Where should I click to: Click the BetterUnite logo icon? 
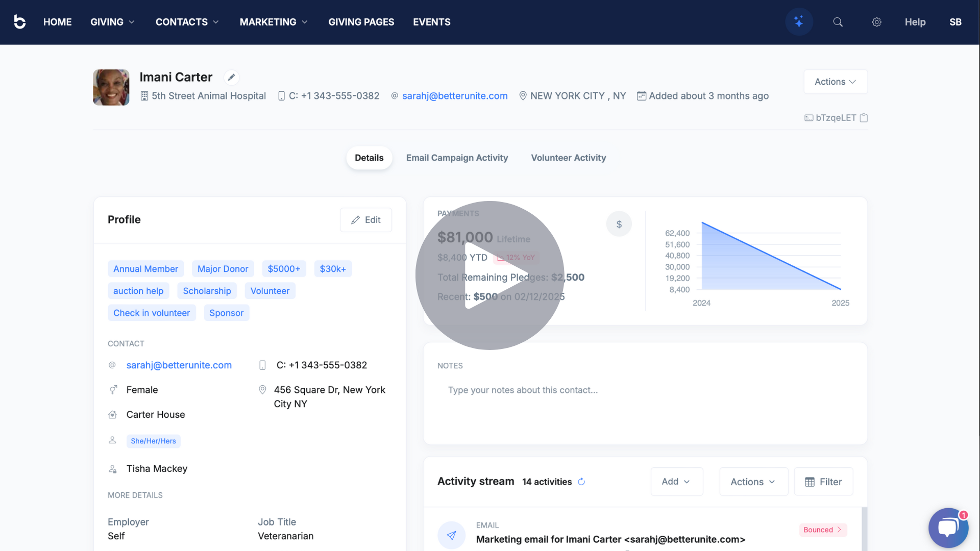click(19, 22)
